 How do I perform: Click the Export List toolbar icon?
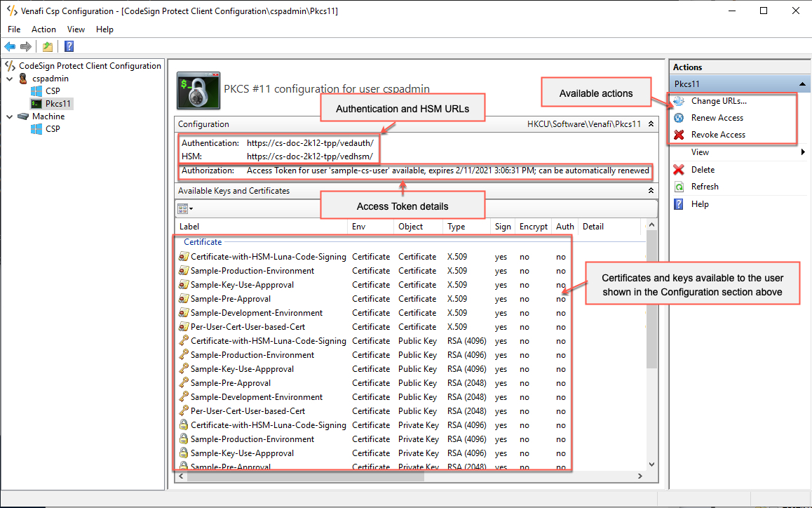point(47,46)
